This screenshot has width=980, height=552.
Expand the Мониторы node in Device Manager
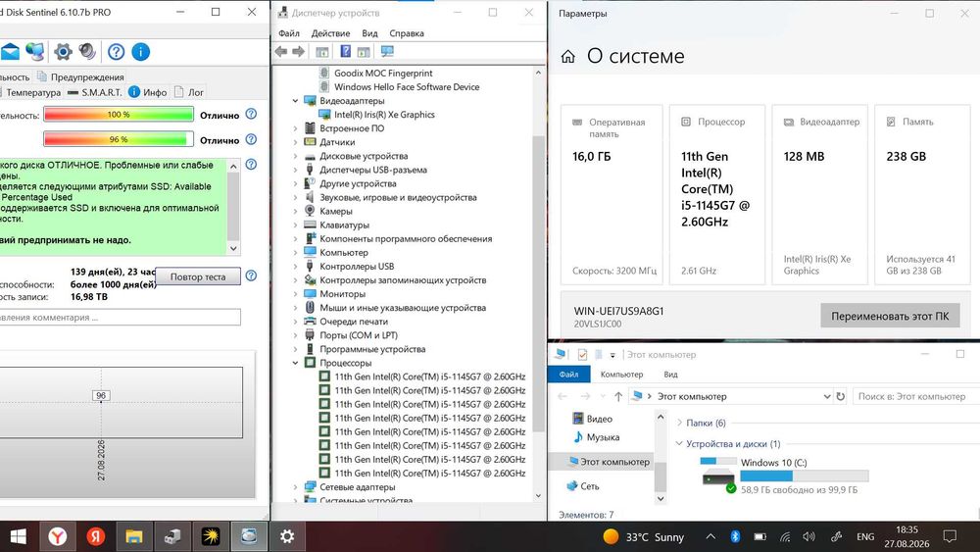tap(295, 294)
